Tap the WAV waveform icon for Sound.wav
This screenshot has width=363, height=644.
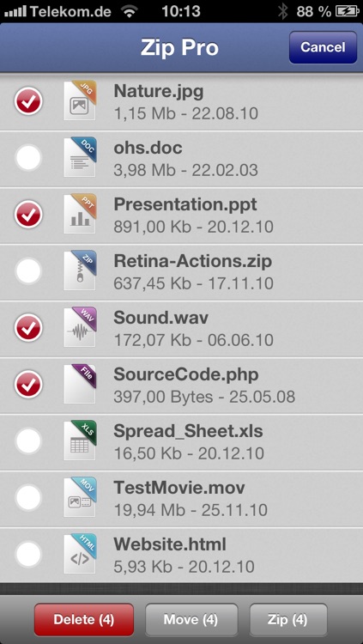tap(80, 327)
